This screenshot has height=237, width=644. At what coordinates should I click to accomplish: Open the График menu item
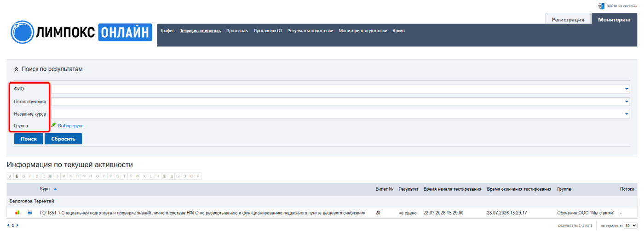click(x=168, y=31)
